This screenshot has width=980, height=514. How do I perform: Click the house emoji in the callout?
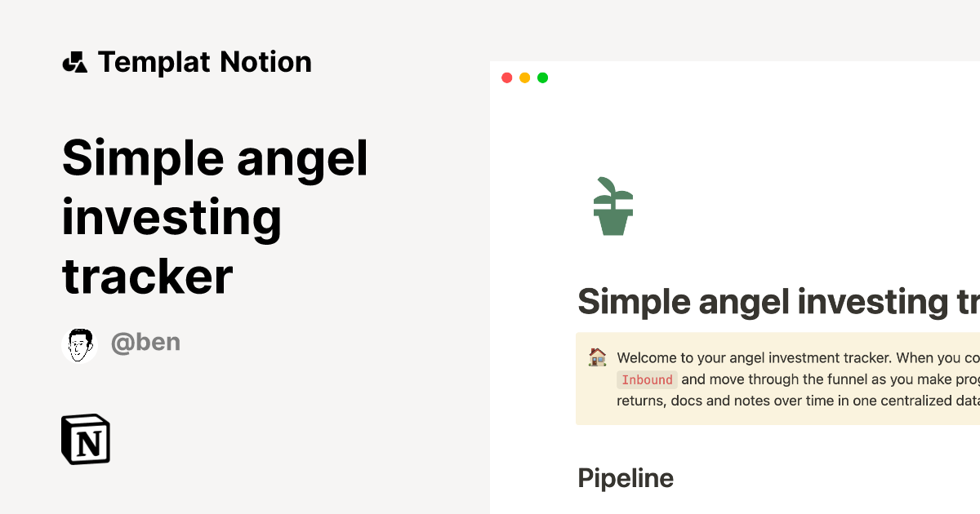597,357
